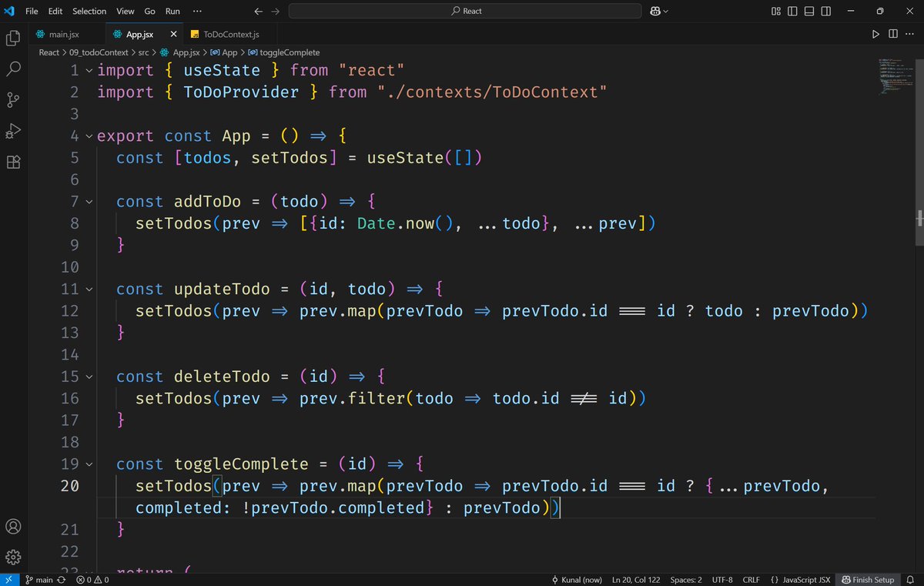Image resolution: width=924 pixels, height=586 pixels.
Task: Select the App.jsx tab
Action: click(140, 34)
